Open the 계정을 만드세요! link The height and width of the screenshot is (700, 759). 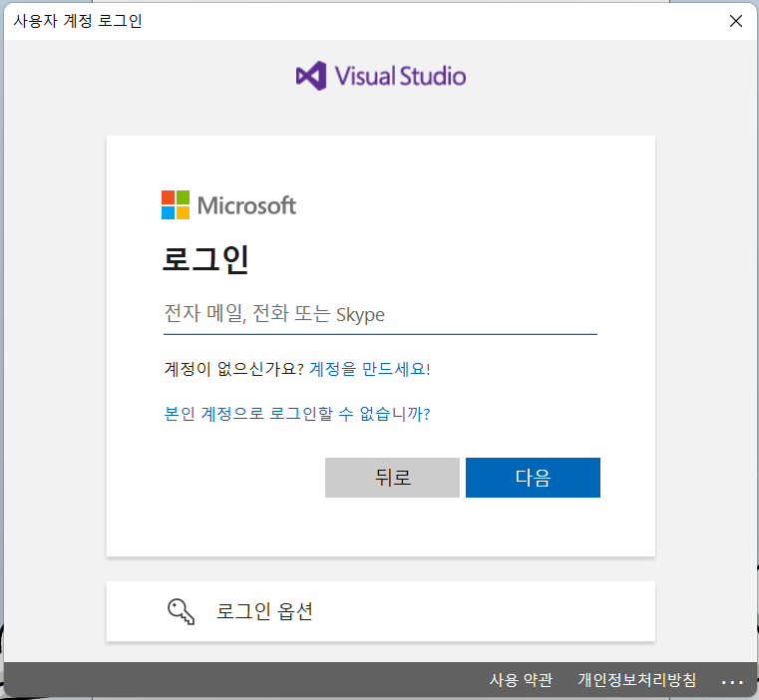pos(369,369)
